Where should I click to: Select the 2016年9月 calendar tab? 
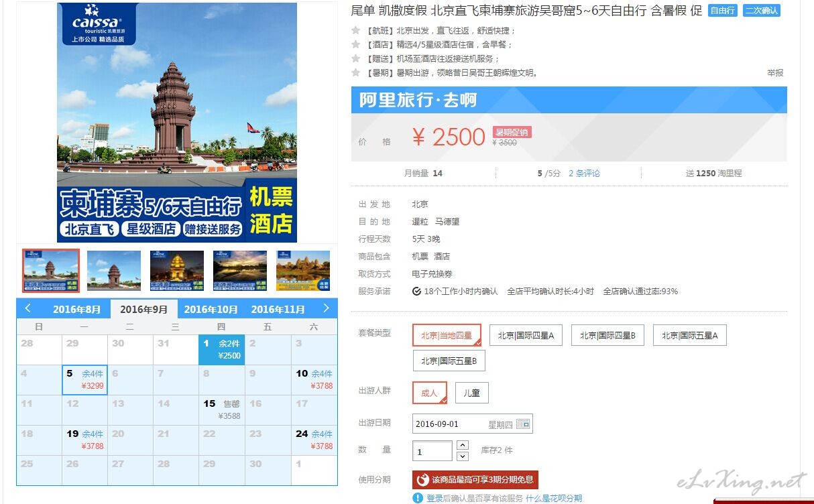point(144,309)
